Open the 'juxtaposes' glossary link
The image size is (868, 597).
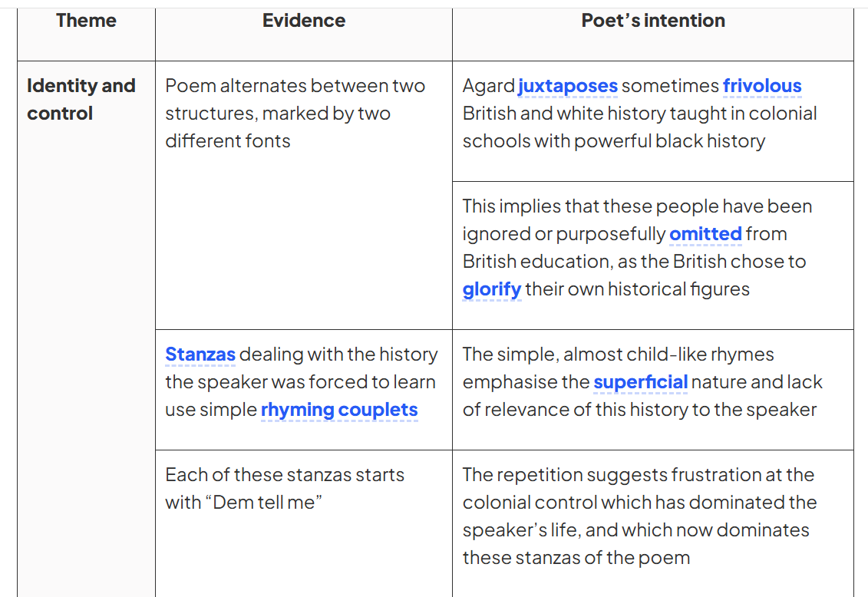567,86
